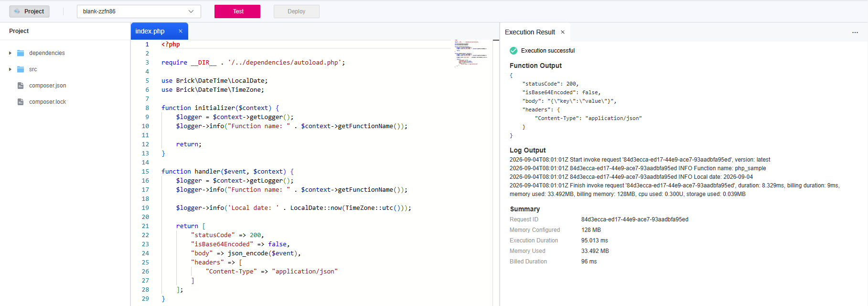The image size is (868, 306).
Task: Close the index.php editor tab
Action: click(181, 31)
